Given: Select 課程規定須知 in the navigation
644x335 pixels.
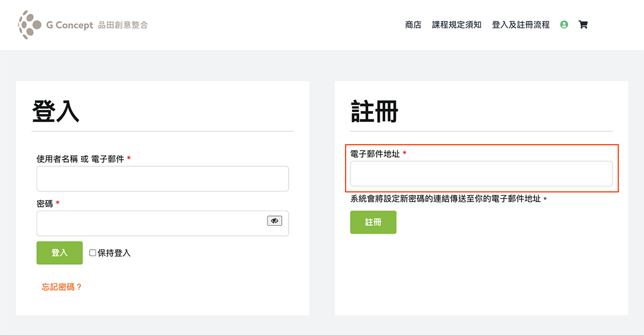Looking at the screenshot, I should tap(457, 25).
